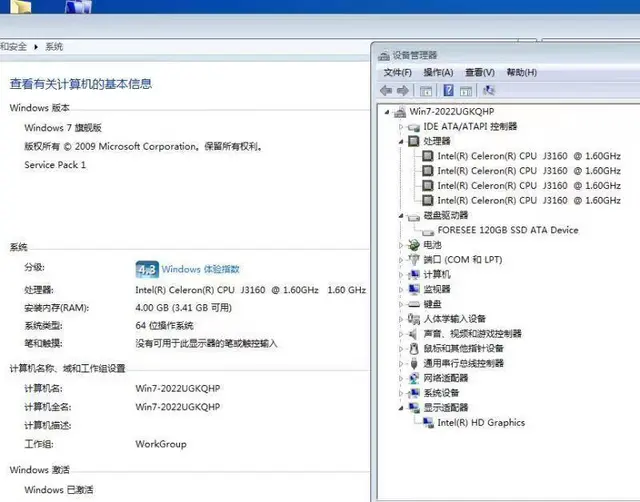Click the computer name value beside 计算机名
This screenshot has height=502, width=640.
coord(178,388)
